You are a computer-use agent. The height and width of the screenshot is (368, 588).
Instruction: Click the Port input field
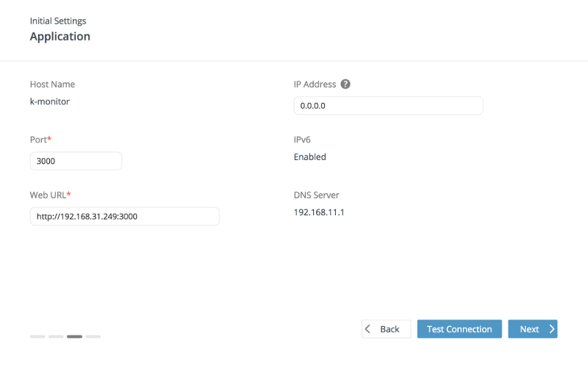coord(76,161)
